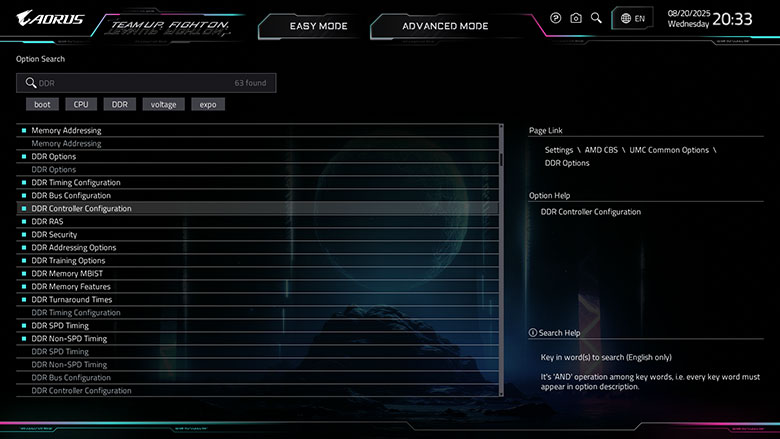Click the AORUS logo
Screen dimensions: 780x439
click(x=50, y=18)
